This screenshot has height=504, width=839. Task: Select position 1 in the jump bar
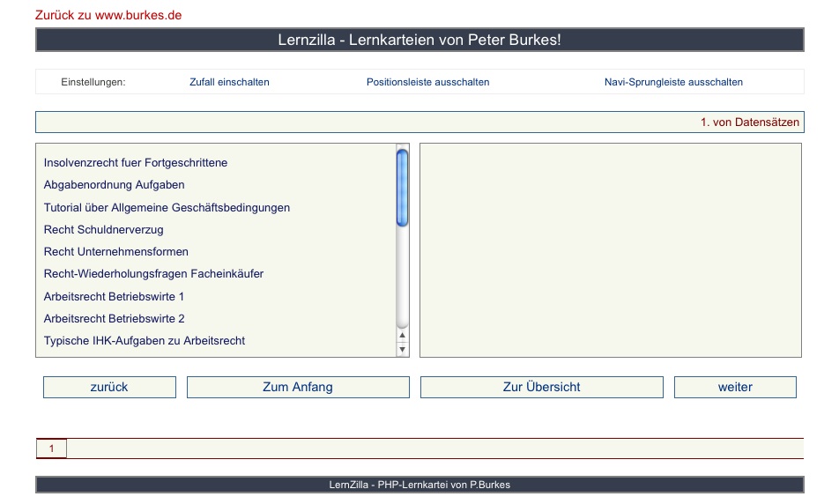point(51,448)
